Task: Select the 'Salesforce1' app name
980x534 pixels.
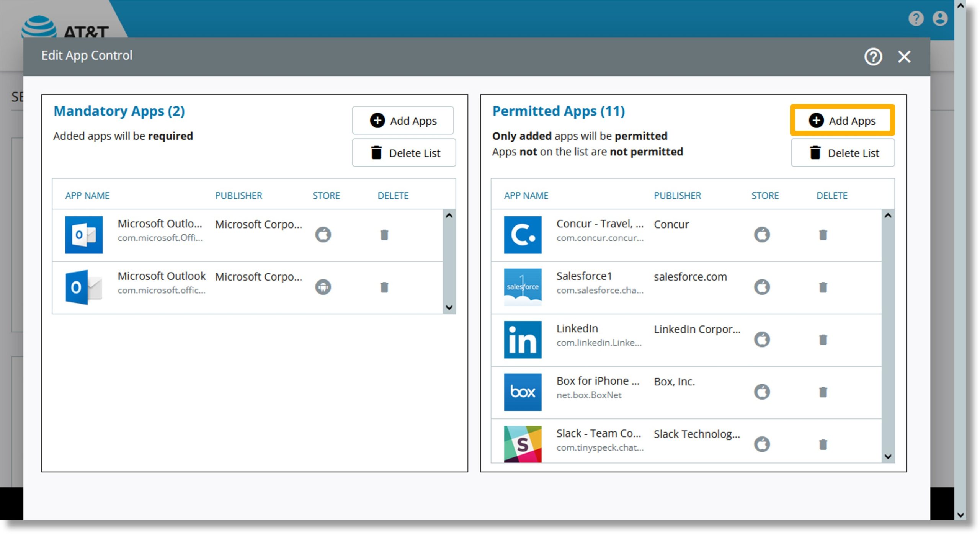Action: click(584, 276)
